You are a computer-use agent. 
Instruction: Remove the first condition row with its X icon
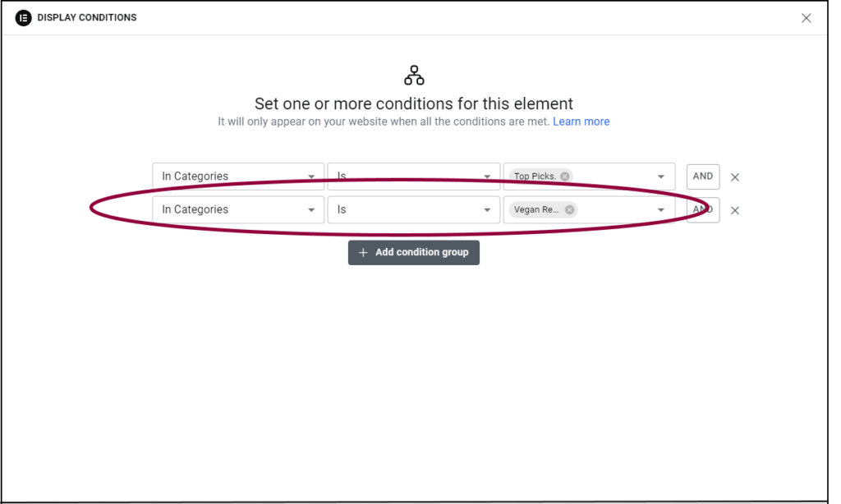735,176
